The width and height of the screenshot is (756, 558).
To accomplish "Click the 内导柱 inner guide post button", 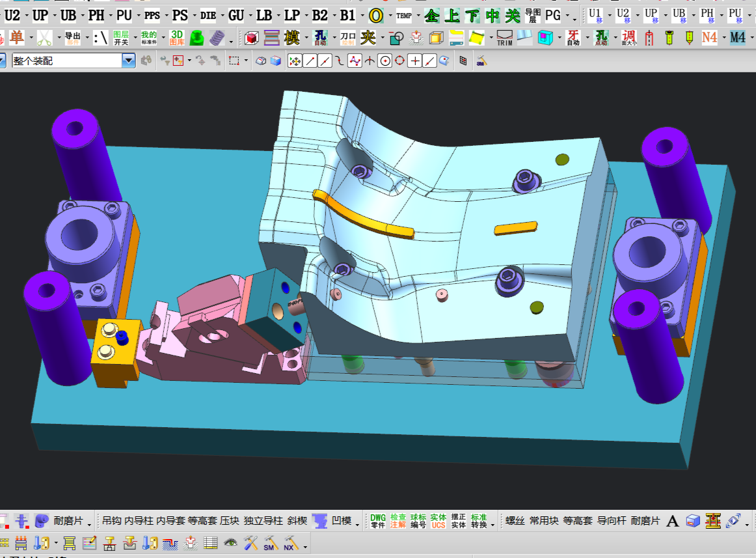I will pos(139,521).
